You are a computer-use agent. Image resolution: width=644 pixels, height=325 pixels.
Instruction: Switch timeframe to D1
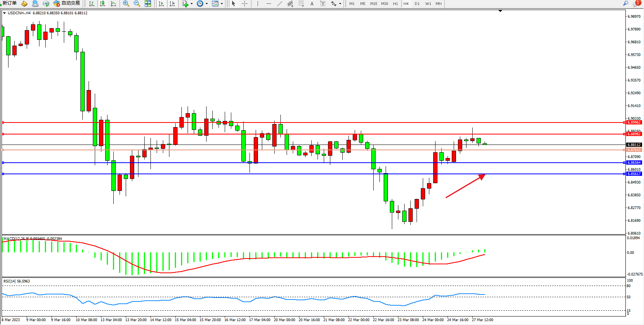[x=417, y=3]
